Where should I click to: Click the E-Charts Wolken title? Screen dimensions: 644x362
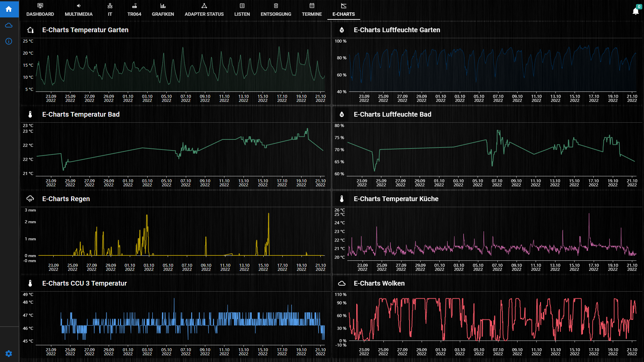tap(379, 284)
